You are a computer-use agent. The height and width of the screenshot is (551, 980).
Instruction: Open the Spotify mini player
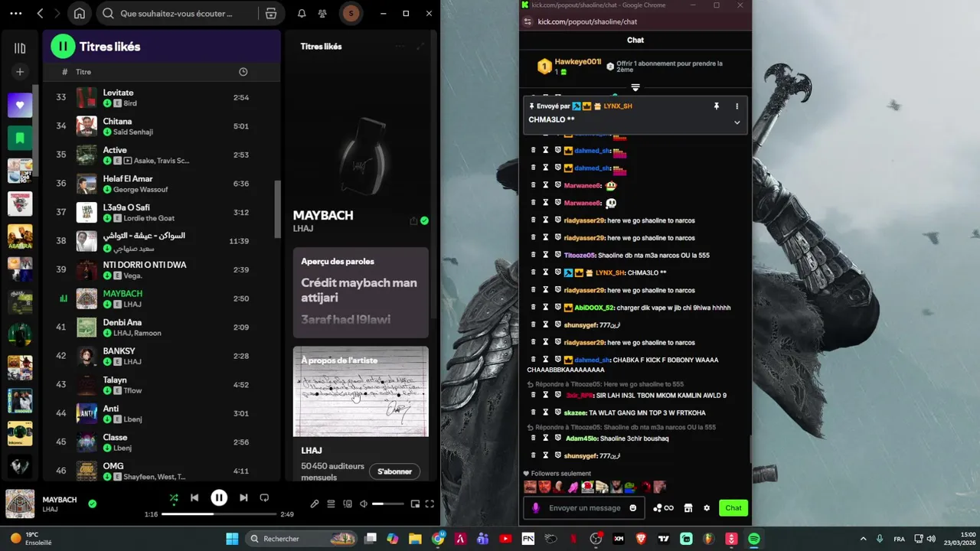(x=415, y=504)
